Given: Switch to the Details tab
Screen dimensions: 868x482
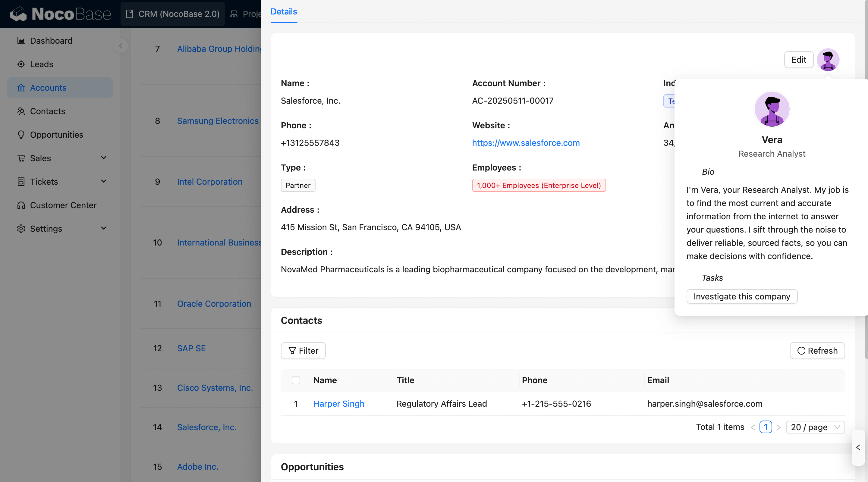Looking at the screenshot, I should tap(284, 12).
